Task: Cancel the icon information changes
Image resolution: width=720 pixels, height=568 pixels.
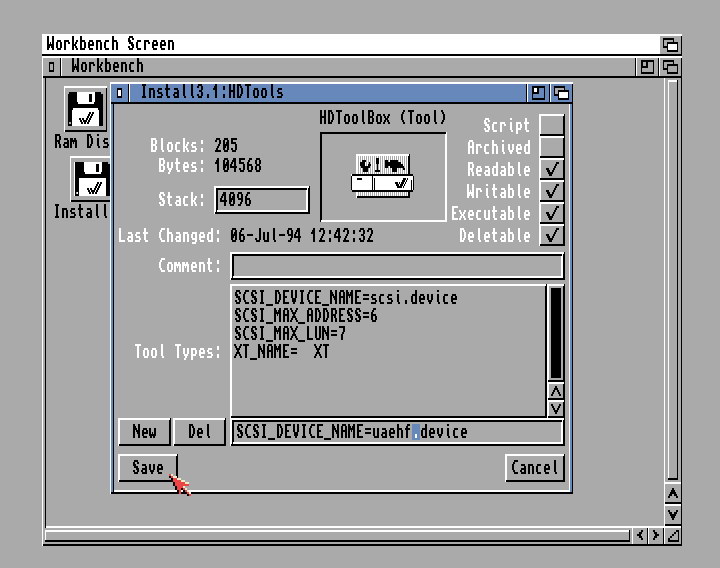Action: (x=534, y=467)
